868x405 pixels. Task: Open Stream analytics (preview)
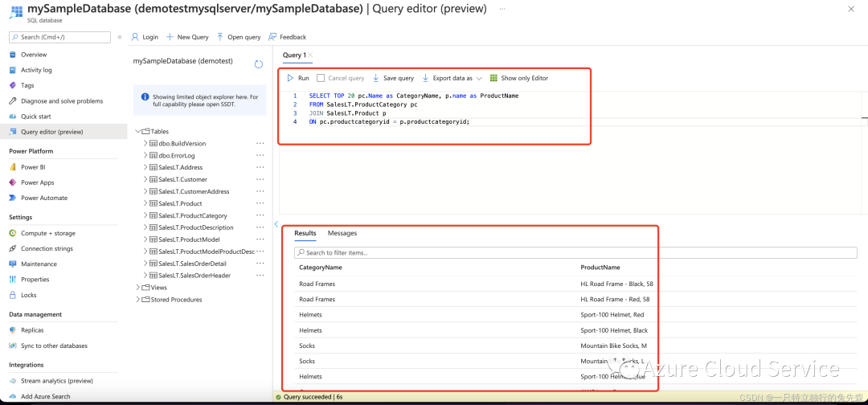click(56, 381)
